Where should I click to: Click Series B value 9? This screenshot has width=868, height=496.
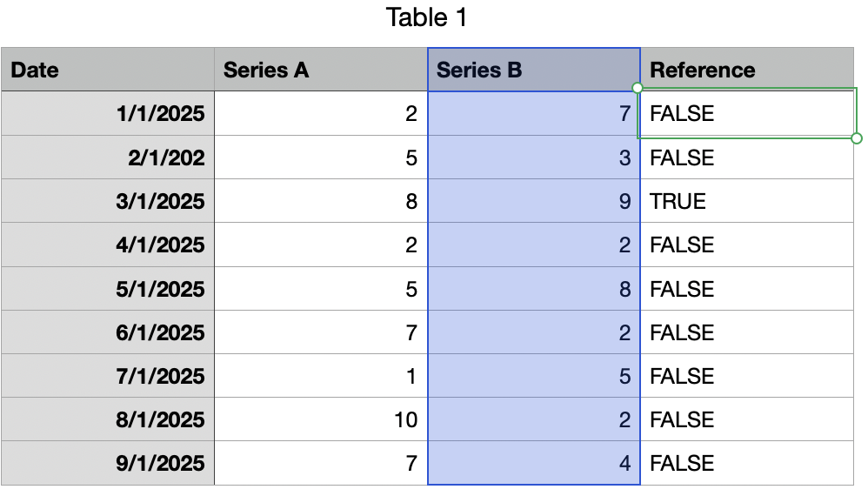(534, 201)
